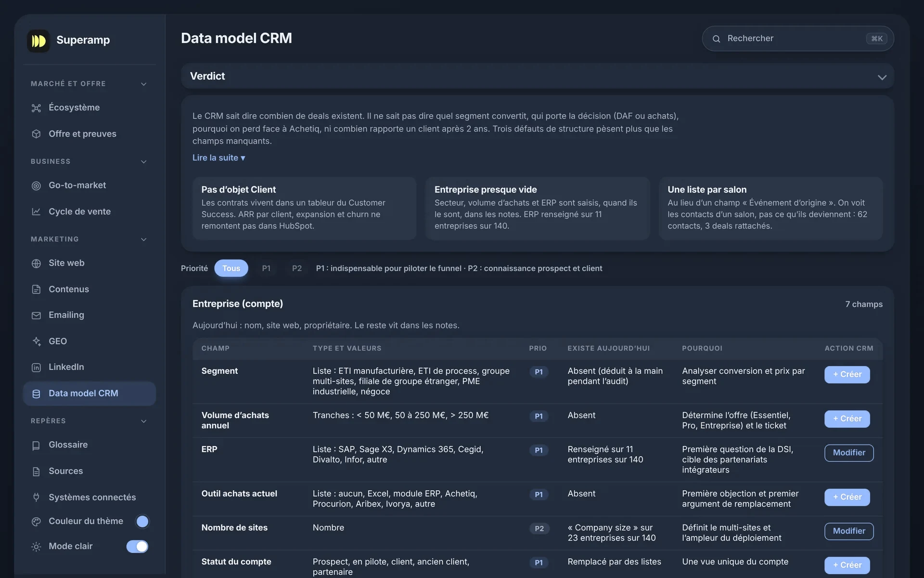
Task: Collapse the Repères sidebar section
Action: [x=143, y=421]
